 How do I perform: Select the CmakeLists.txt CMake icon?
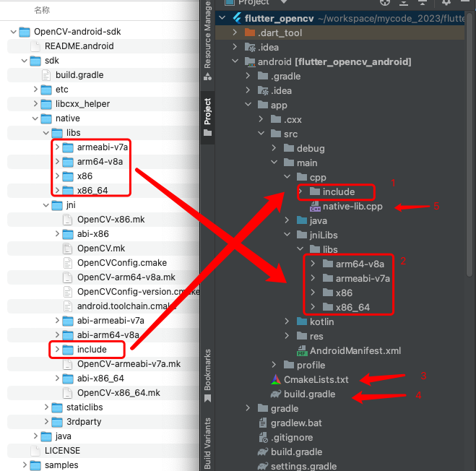point(276,379)
